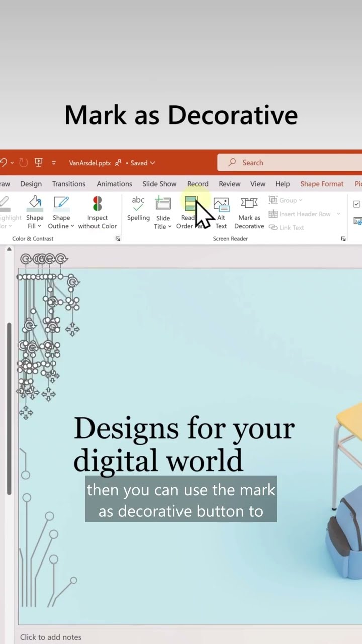Run the Spelling check
Screen dimensions: 362x644
138,209
